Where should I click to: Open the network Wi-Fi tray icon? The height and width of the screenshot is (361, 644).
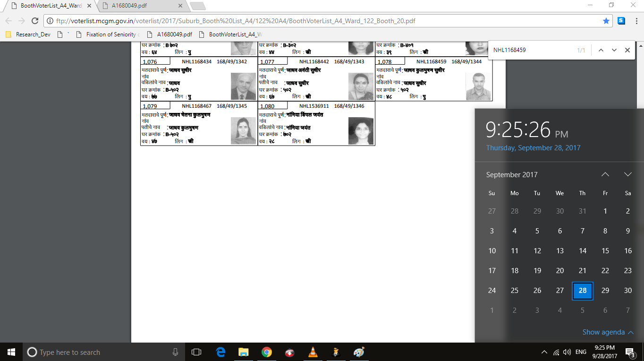[556, 352]
